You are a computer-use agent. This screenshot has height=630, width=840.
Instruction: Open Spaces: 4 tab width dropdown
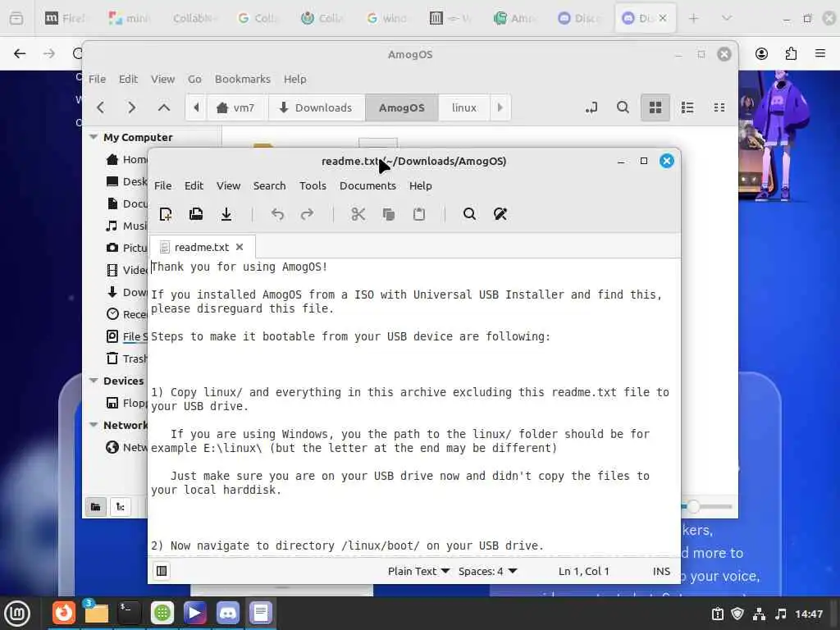[x=487, y=571]
